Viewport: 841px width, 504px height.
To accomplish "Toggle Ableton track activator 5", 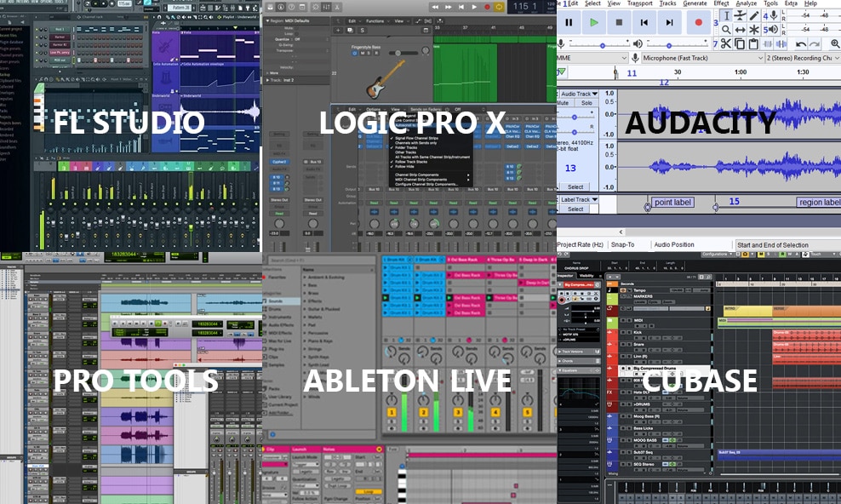I will (x=527, y=412).
